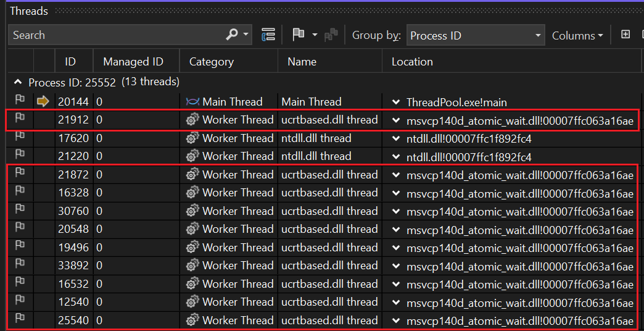Click gear icon for thread 21912
644x331 pixels.
coord(192,120)
